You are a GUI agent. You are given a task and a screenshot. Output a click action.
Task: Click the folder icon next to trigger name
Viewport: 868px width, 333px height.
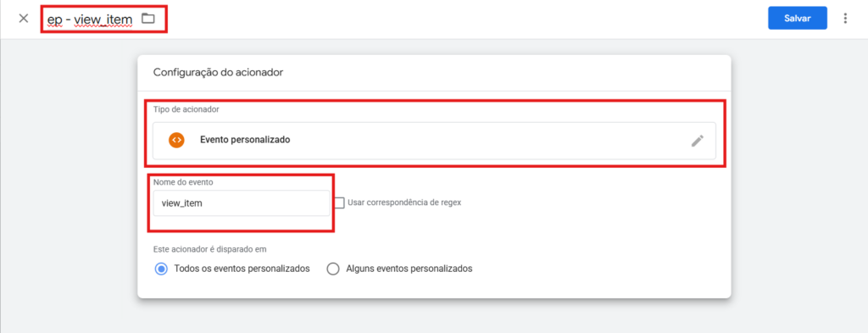(x=147, y=19)
